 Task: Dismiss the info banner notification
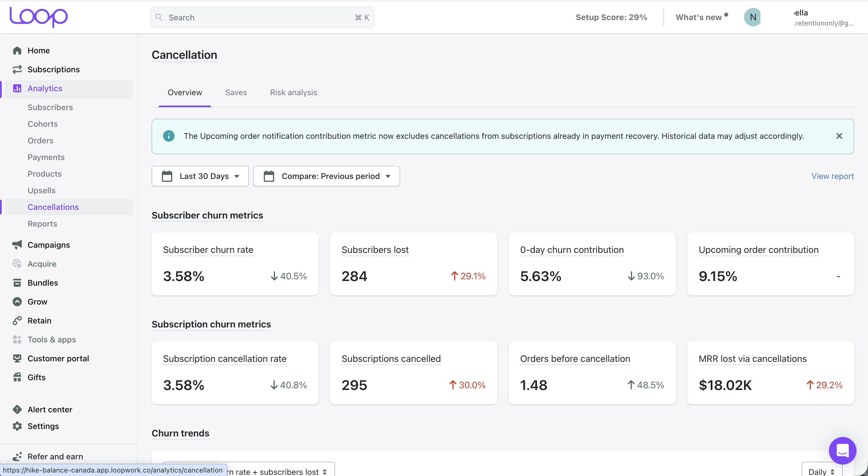(x=839, y=136)
